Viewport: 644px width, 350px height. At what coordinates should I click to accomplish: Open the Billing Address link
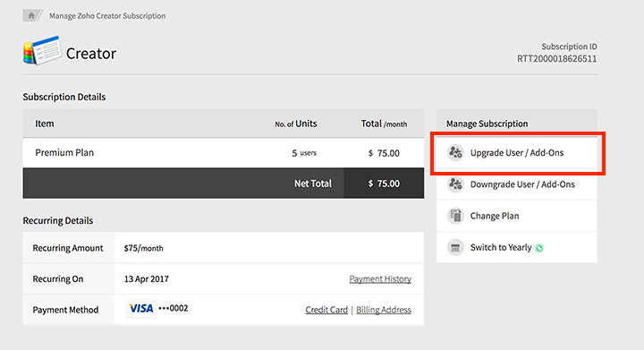click(x=384, y=310)
